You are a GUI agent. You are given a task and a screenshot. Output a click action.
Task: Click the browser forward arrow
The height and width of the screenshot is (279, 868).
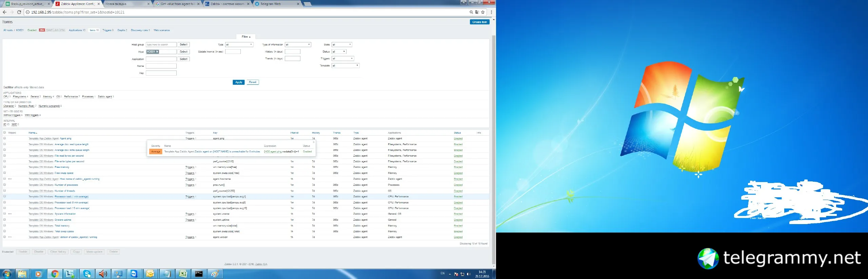tap(12, 12)
